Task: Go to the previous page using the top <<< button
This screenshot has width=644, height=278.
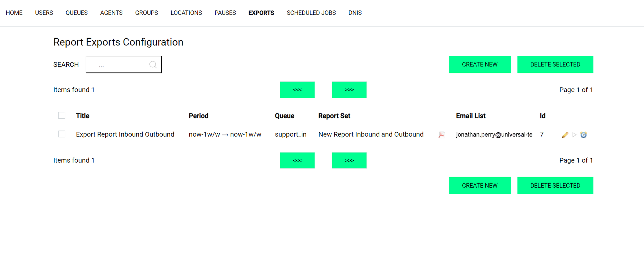Action: tap(297, 90)
